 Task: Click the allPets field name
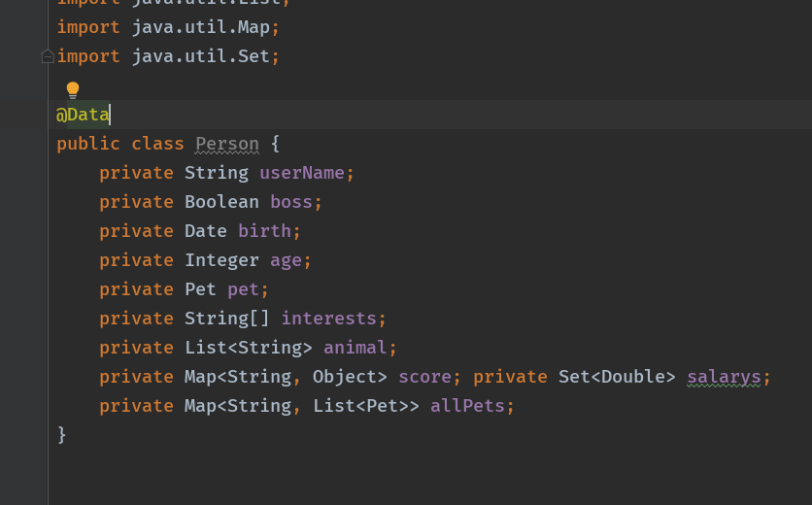click(467, 406)
